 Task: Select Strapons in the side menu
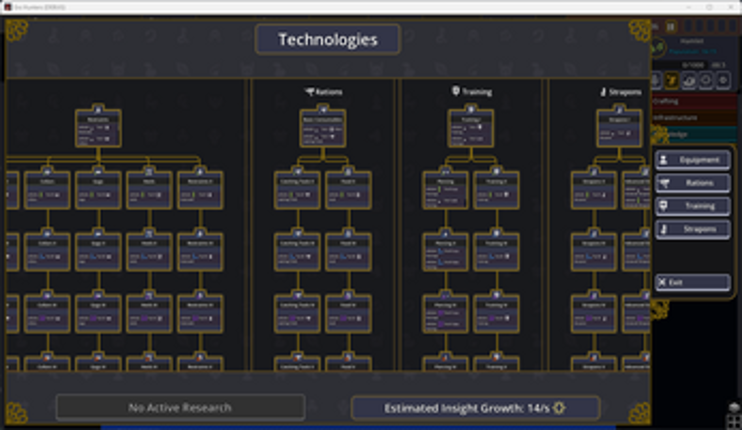tap(692, 229)
